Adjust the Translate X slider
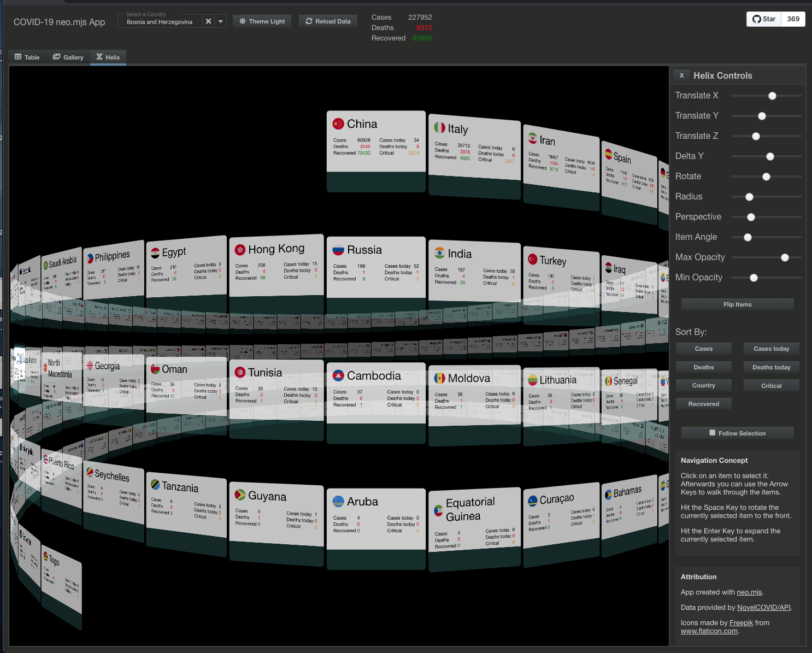This screenshot has width=812, height=653. (766, 96)
